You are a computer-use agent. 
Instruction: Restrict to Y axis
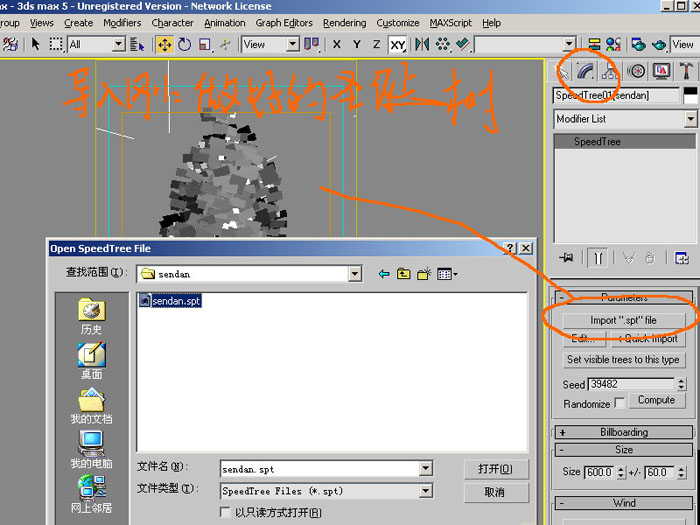coord(357,44)
